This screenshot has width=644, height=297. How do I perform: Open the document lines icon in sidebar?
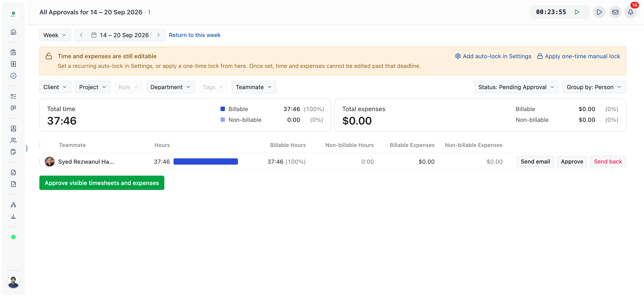pos(13,172)
